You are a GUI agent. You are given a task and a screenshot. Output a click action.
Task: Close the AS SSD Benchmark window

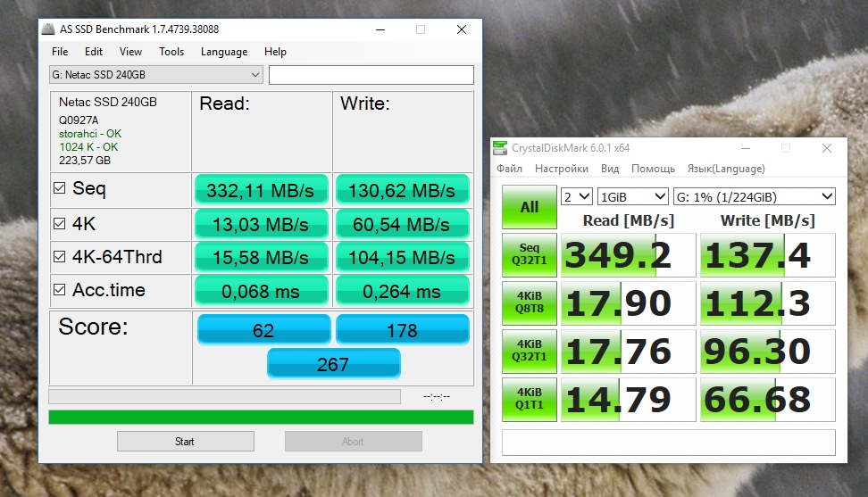tap(461, 29)
